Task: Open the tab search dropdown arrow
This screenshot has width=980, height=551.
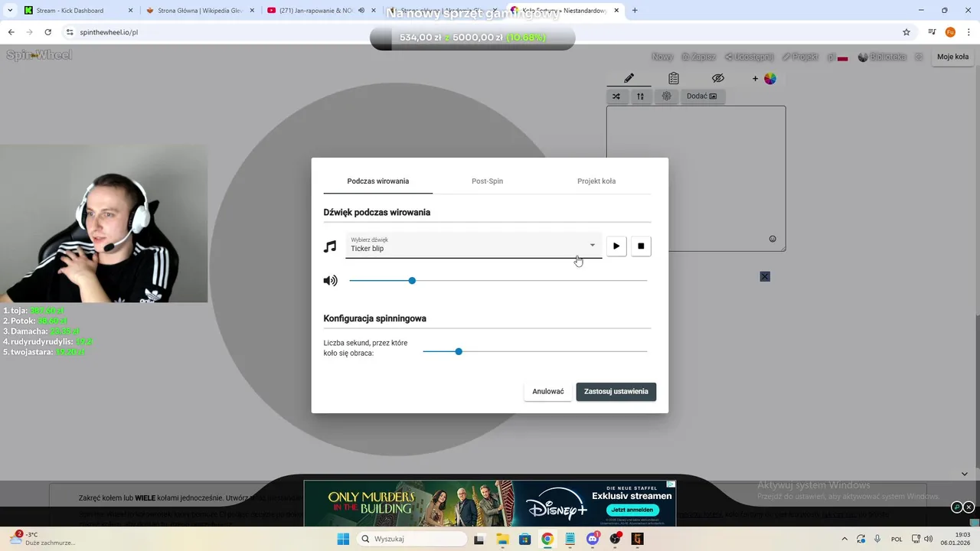Action: pyautogui.click(x=10, y=11)
